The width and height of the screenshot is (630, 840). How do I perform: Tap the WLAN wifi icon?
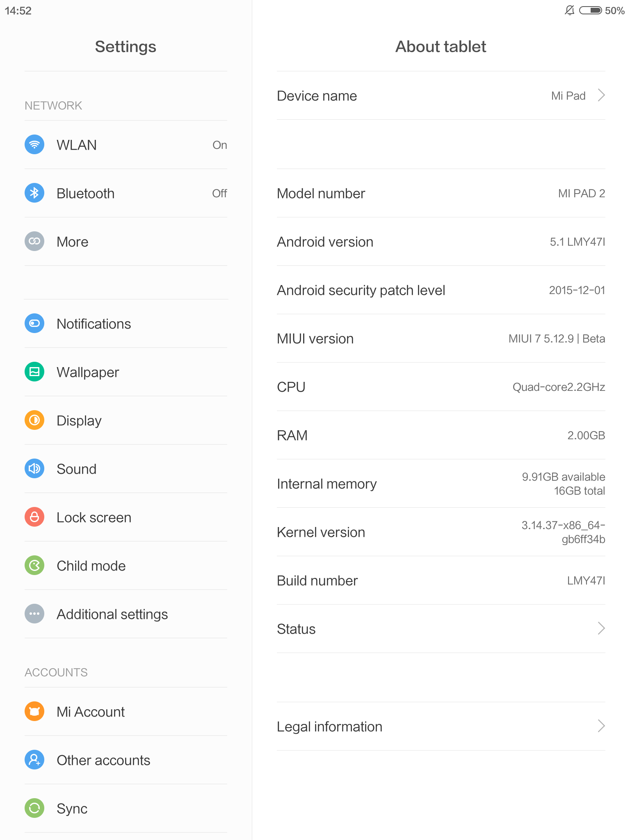click(x=34, y=145)
